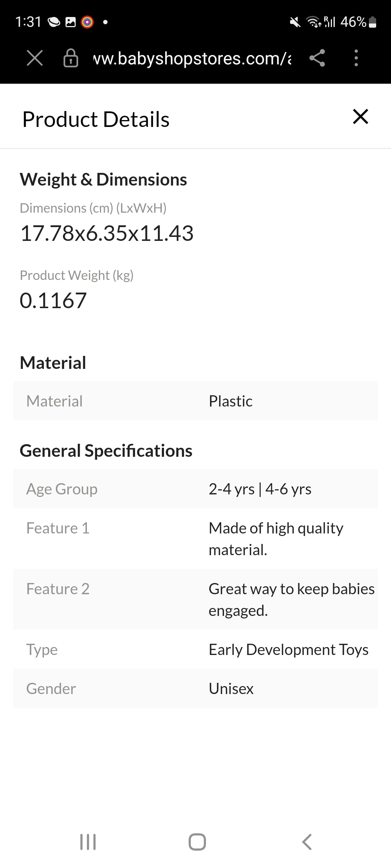The image size is (391, 868).
Task: Tap the Plastic material row
Action: click(195, 401)
